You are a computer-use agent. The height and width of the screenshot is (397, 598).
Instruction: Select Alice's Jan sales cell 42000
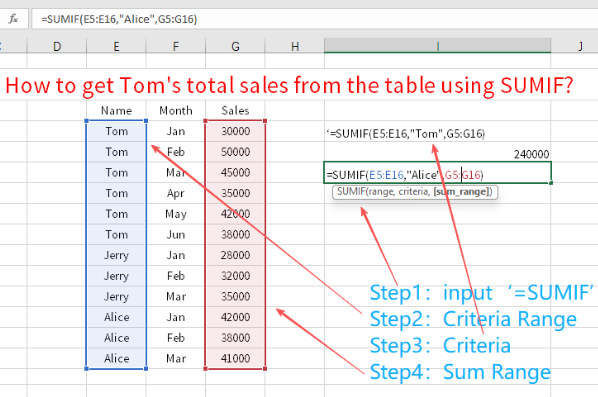coord(235,317)
